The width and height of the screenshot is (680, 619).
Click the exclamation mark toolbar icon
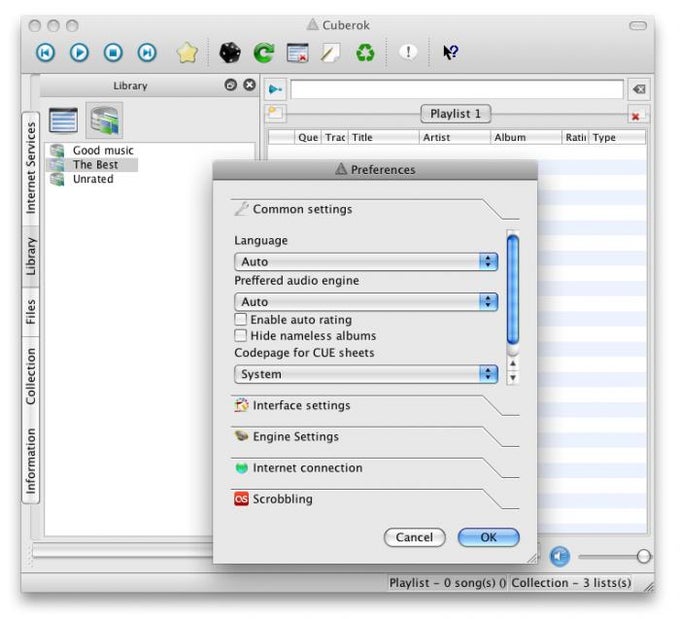pos(408,52)
